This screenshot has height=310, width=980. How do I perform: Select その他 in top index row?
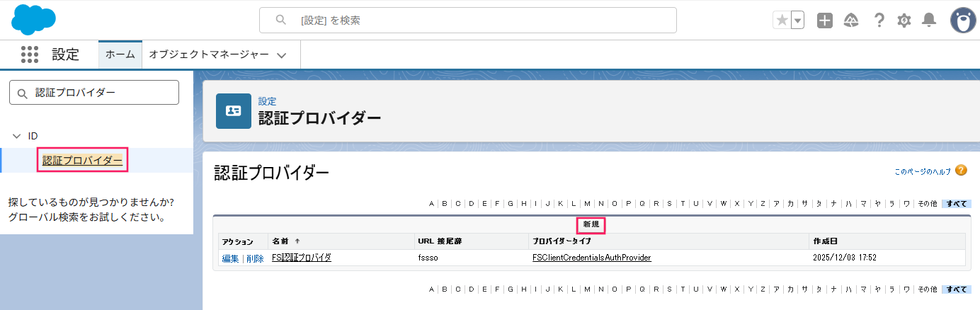pos(928,204)
